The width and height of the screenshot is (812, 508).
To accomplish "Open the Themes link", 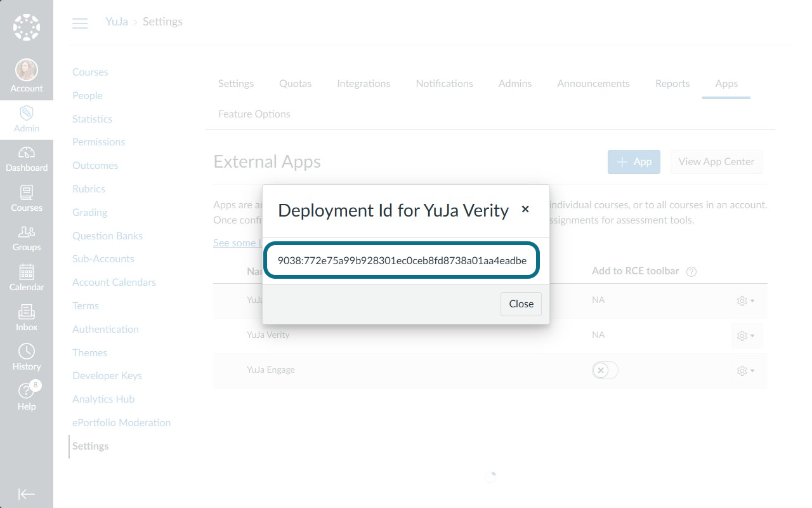I will (x=89, y=353).
